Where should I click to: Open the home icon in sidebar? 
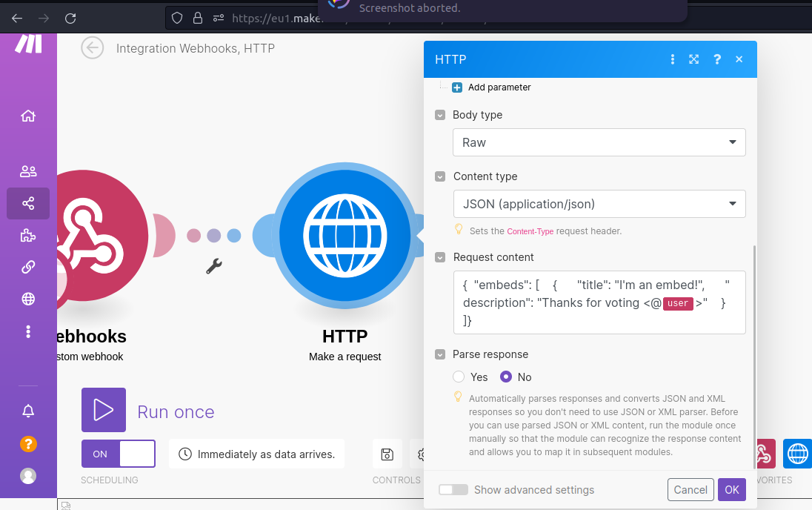28,116
